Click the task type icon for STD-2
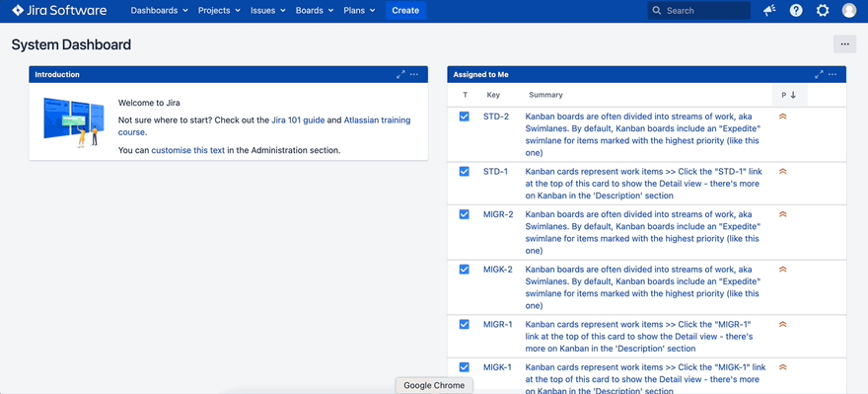868x394 pixels. pyautogui.click(x=465, y=117)
